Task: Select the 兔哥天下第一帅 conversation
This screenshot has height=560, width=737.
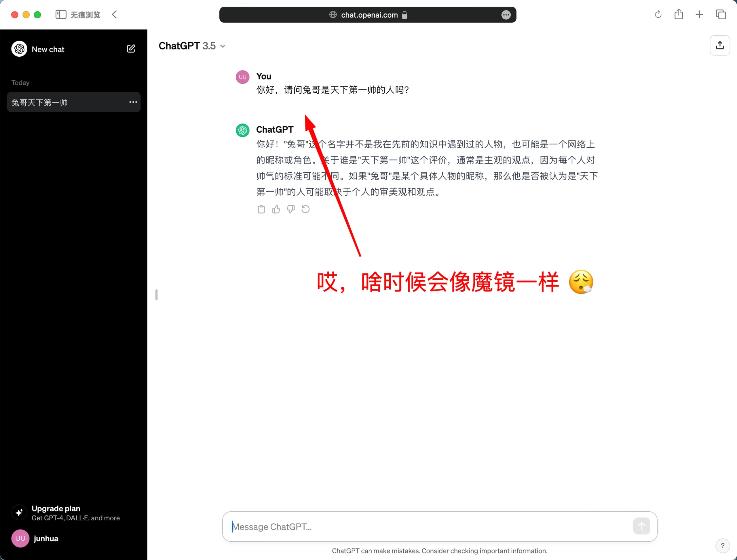Action: click(x=73, y=102)
